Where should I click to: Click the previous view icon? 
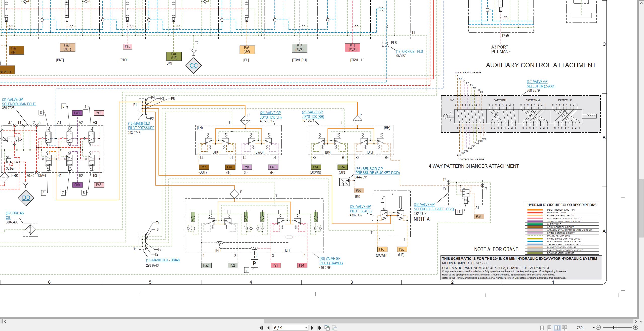[x=327, y=328]
